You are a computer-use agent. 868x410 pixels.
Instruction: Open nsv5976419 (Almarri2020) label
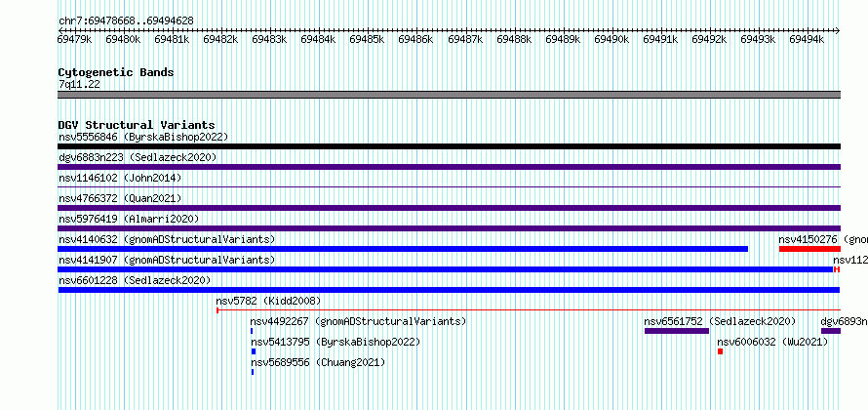pyautogui.click(x=129, y=219)
